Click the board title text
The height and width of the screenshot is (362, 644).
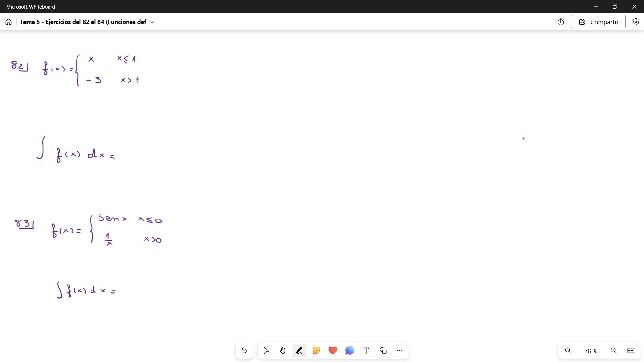click(83, 22)
